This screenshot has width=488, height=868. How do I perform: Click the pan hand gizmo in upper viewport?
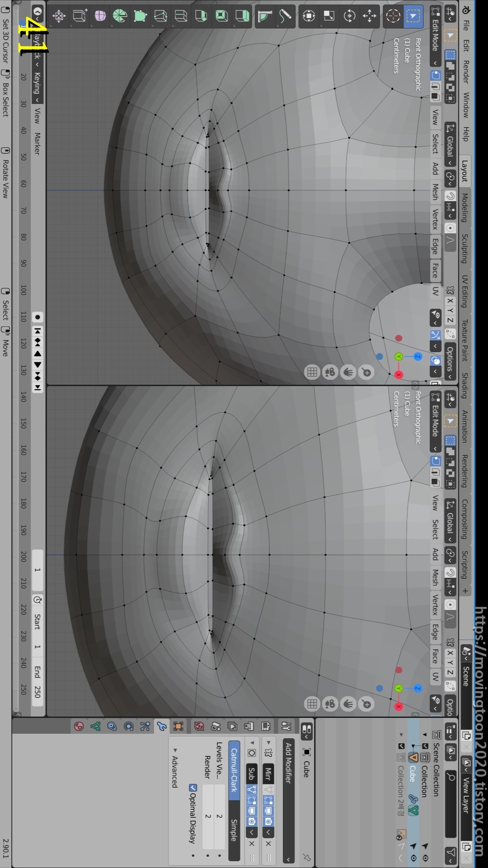348,373
